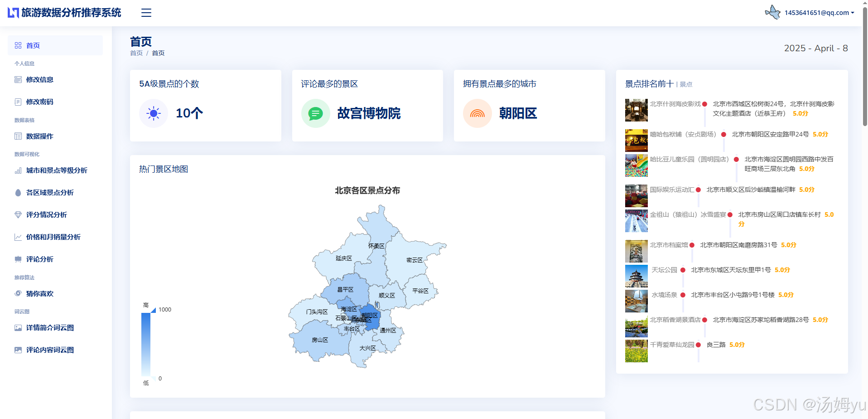Select 首页 in the sidebar menu
The width and height of the screenshot is (868, 419).
33,45
